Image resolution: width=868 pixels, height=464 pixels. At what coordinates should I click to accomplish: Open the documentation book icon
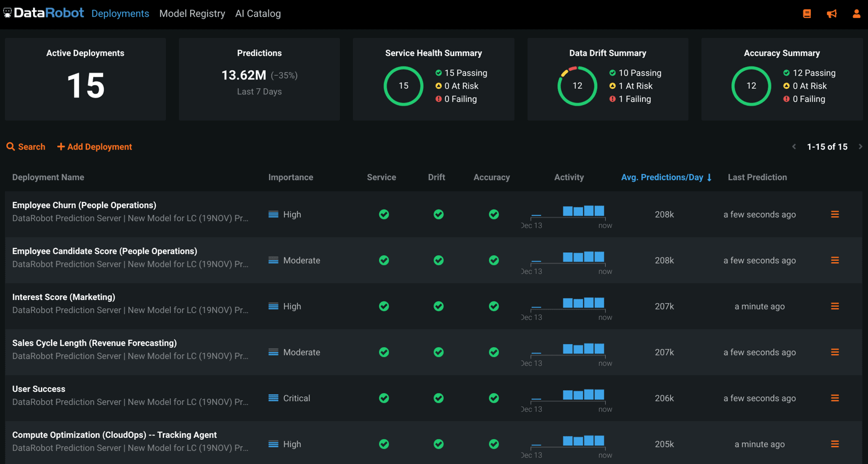(806, 14)
